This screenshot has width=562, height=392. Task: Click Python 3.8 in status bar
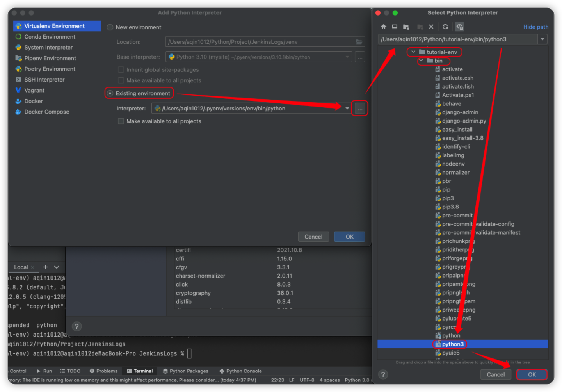tap(357, 380)
